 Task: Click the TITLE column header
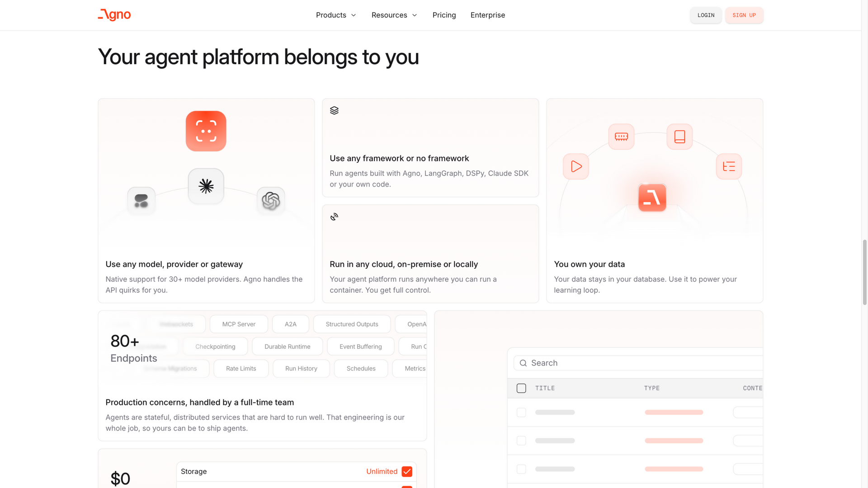pos(545,388)
